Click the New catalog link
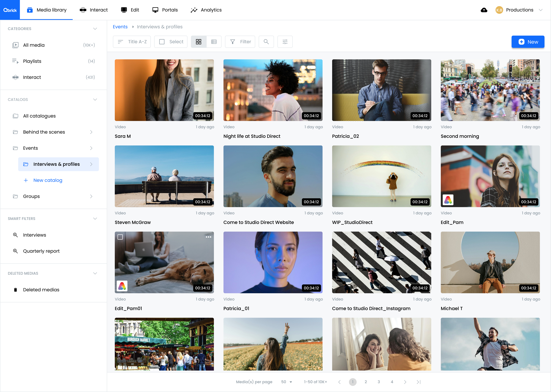Viewport: 551px width, 392px height. click(x=48, y=180)
